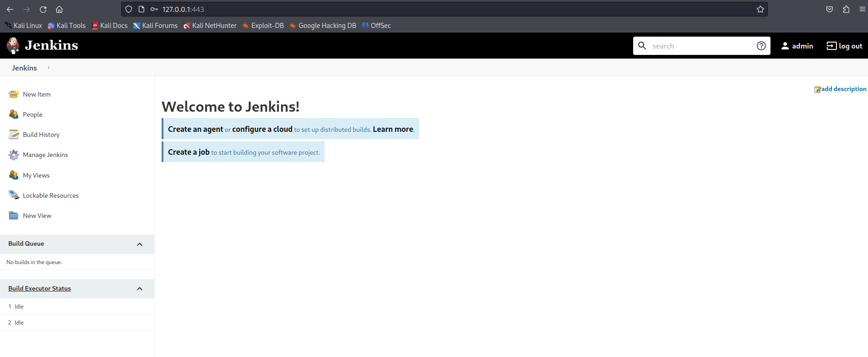Collapse the Build Queue panel

pyautogui.click(x=140, y=244)
